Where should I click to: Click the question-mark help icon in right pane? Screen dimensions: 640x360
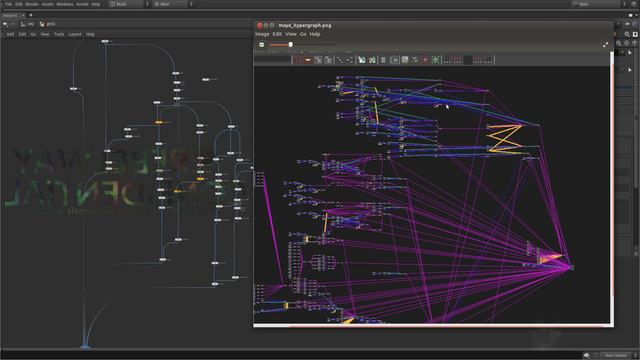[635, 43]
